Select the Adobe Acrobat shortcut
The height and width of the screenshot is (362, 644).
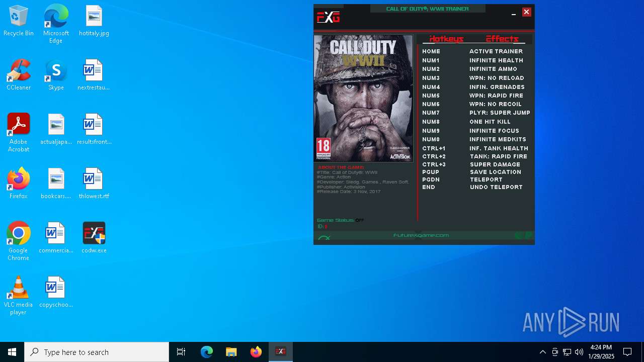click(19, 133)
